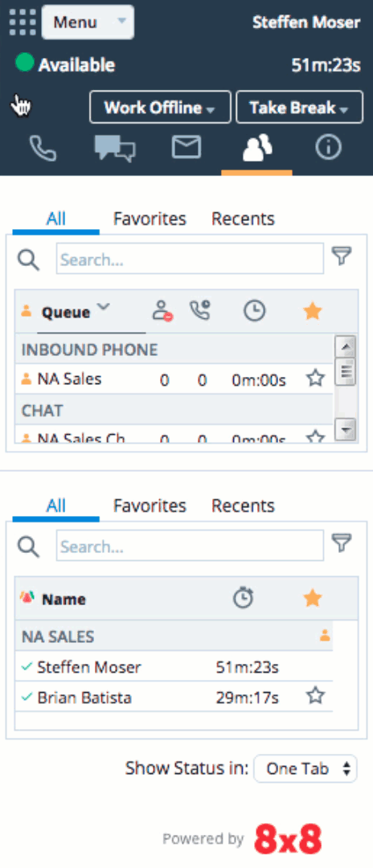Switch to Favorites tab in queues
373x868 pixels.
point(150,219)
